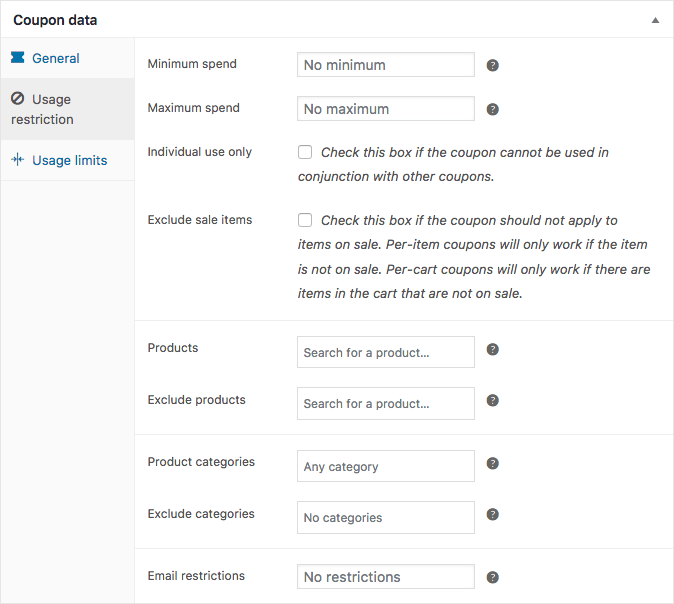Click the help icon beside Exclude categories
Screen dimensions: 674x604
coord(492,514)
